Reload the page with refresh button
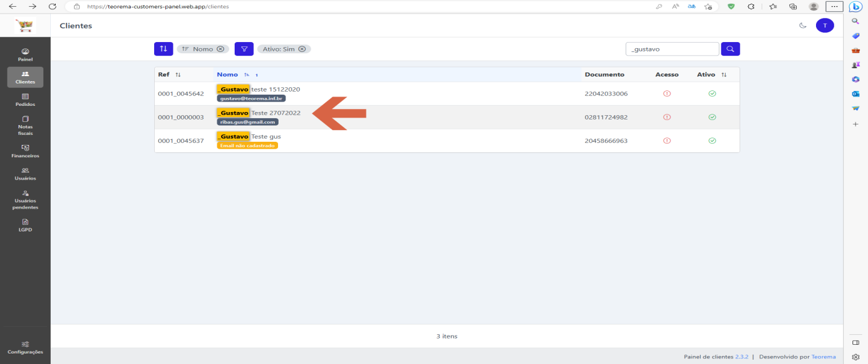The image size is (868, 364). click(x=52, y=6)
